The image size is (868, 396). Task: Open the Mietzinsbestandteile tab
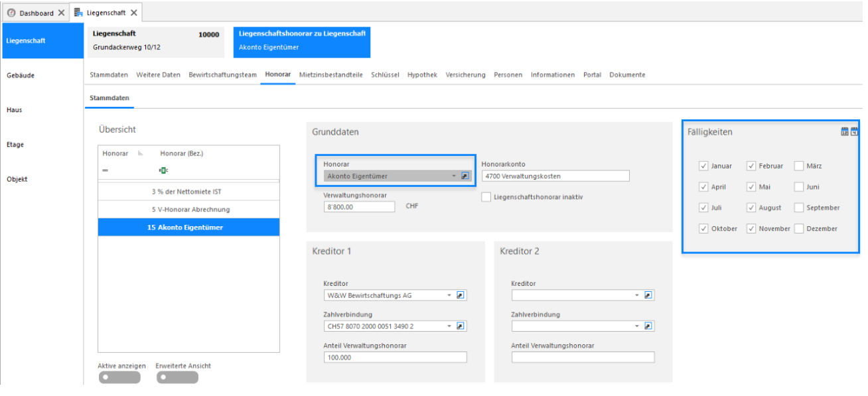(x=330, y=75)
